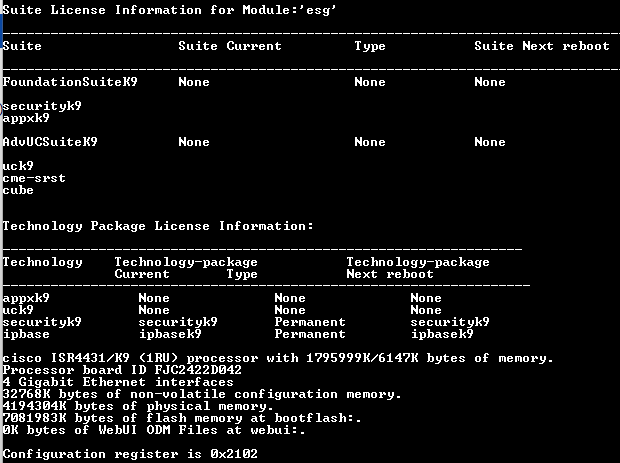
Task: Click the '4194304K bytes of physical memory' line
Action: tap(138, 406)
